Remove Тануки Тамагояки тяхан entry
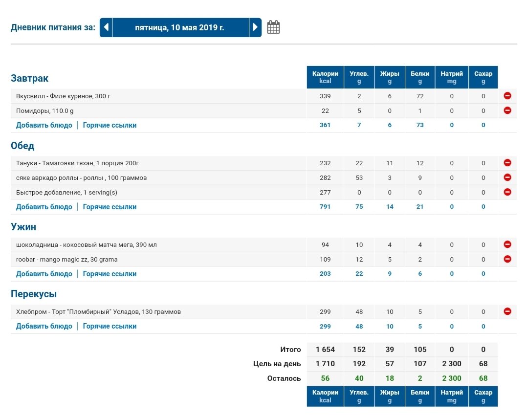528x420 pixels. (x=507, y=163)
